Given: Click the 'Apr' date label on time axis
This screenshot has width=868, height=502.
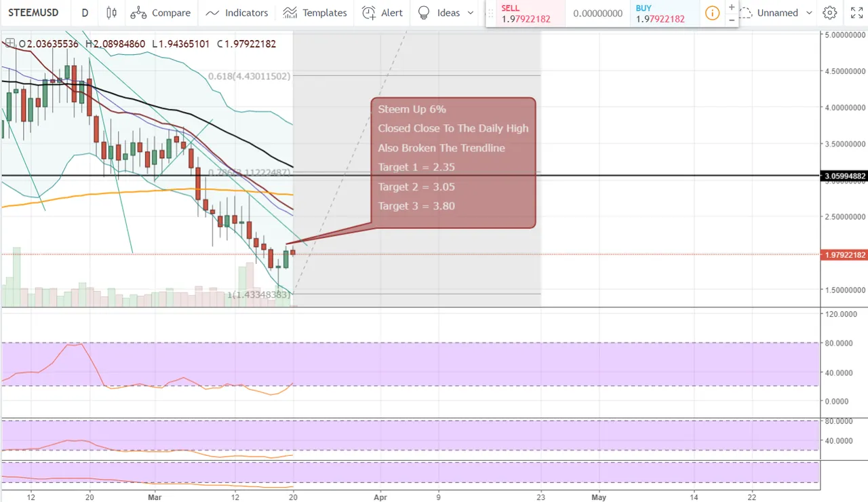Looking at the screenshot, I should coord(379,497).
